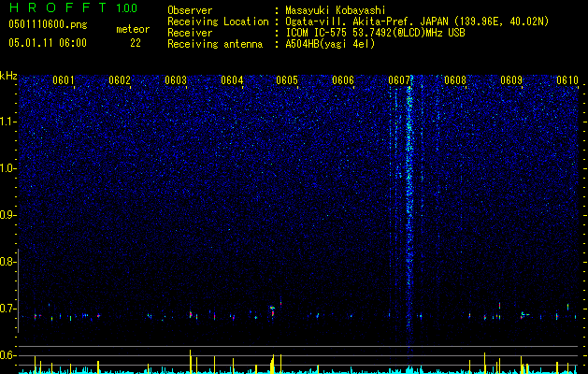The height and width of the screenshot is (374, 588).
Task: Click the 0602 time marker
Action: (x=120, y=80)
